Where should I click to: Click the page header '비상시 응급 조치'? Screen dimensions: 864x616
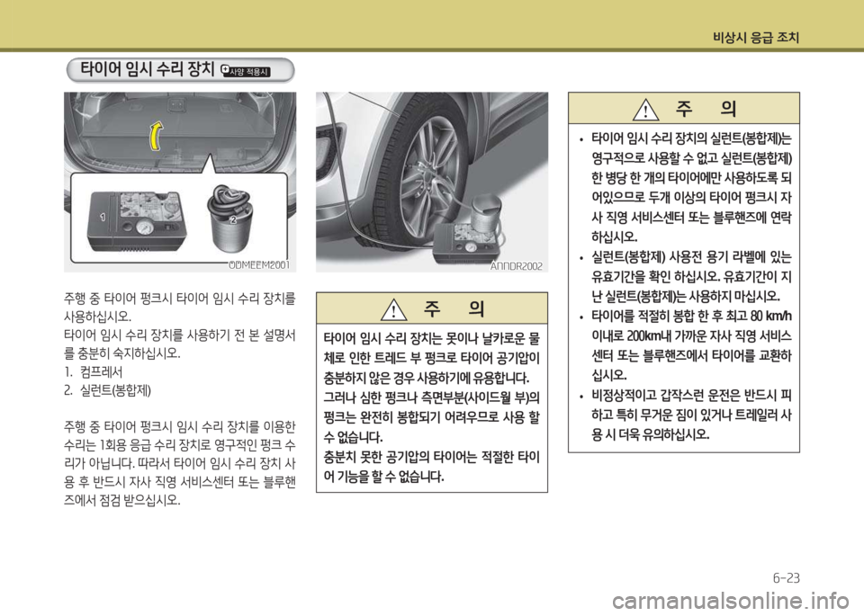(x=755, y=38)
